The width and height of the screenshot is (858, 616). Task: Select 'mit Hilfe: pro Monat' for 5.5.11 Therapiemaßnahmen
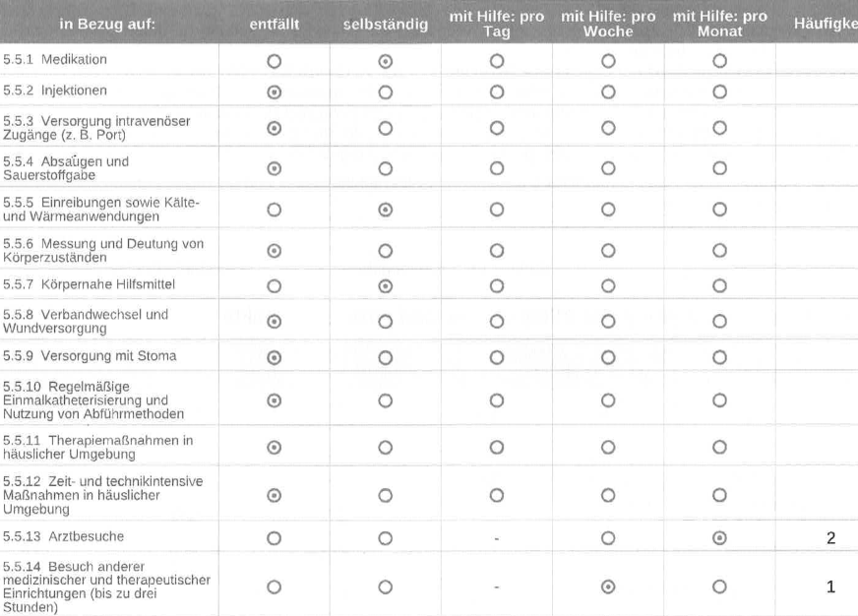[719, 447]
